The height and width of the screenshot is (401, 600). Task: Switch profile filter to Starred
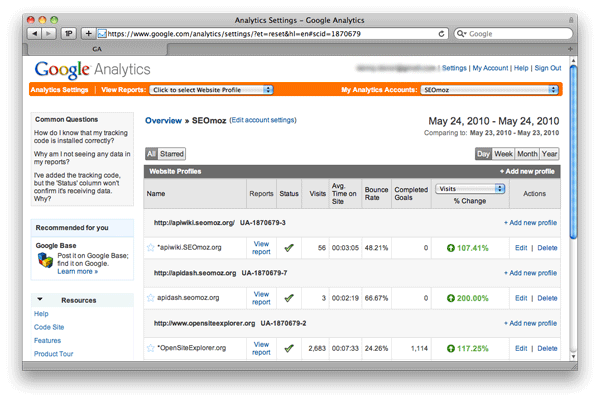(x=172, y=154)
